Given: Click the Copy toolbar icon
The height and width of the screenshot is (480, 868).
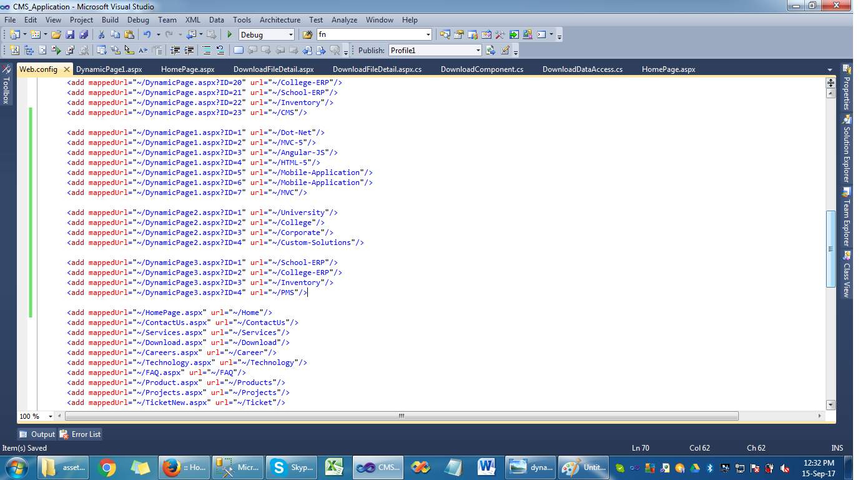Looking at the screenshot, I should click(x=116, y=35).
